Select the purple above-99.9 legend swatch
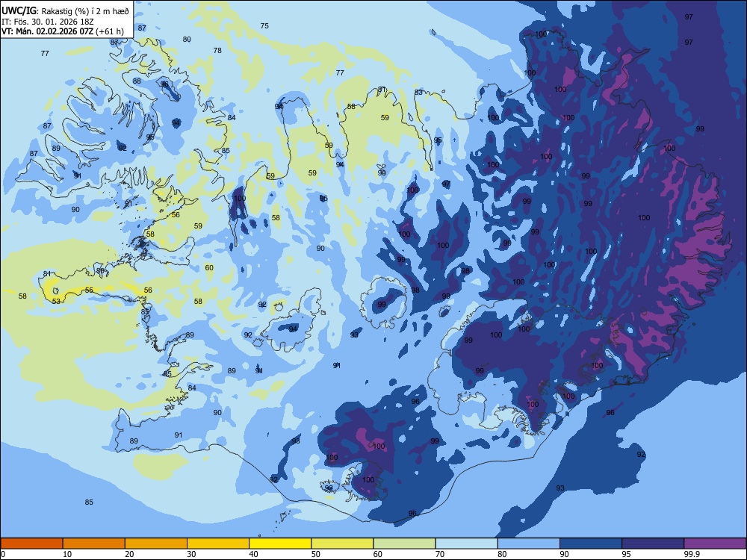 [715, 544]
